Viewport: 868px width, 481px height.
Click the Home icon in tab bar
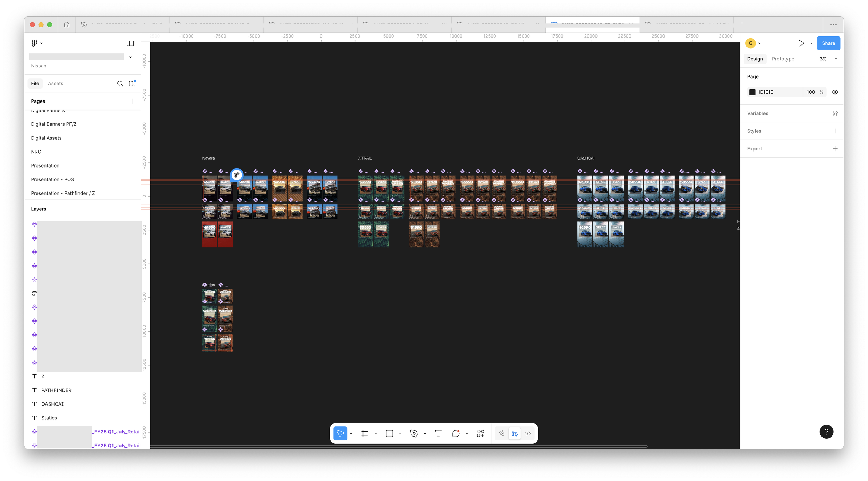(67, 25)
